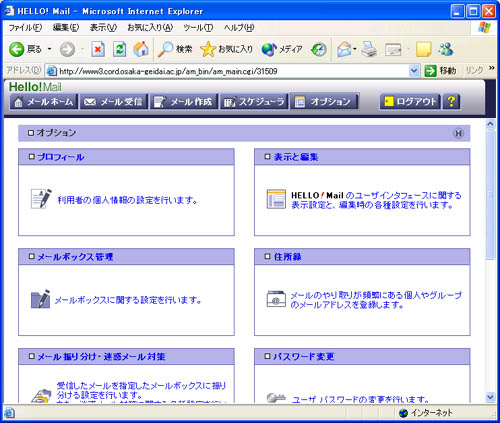
Task: Open the メール受信 tab
Action: (114, 102)
